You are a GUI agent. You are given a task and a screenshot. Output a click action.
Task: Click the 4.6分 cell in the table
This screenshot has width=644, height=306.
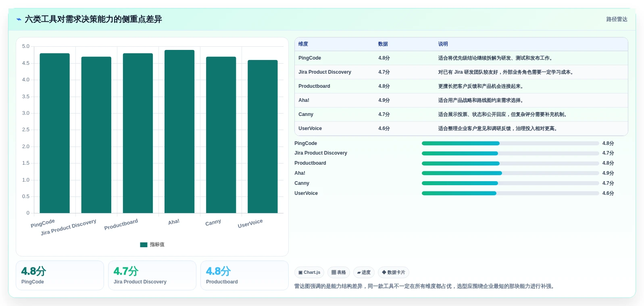point(384,128)
